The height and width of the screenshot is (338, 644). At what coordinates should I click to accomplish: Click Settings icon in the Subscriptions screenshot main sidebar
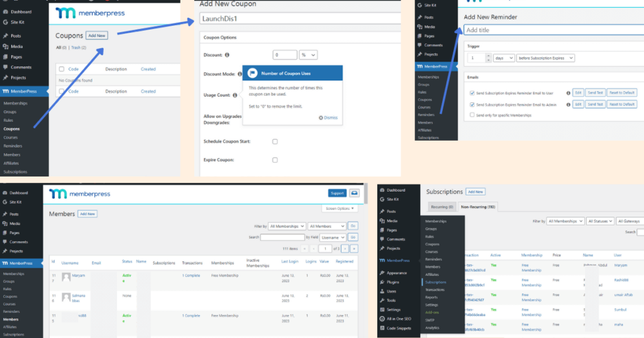point(382,310)
